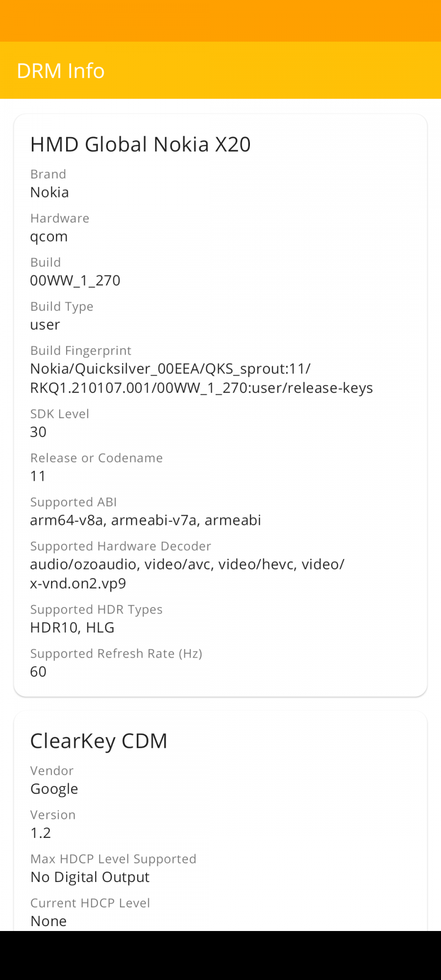
Task: Tap the Max HDCP Level Supported label
Action: [x=113, y=858]
